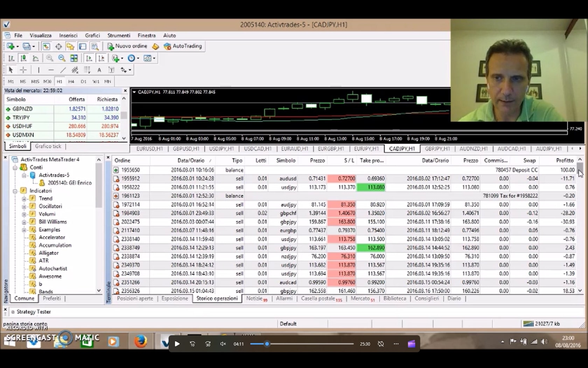The width and height of the screenshot is (588, 368).
Task: Select the trendline tool
Action: click(63, 70)
